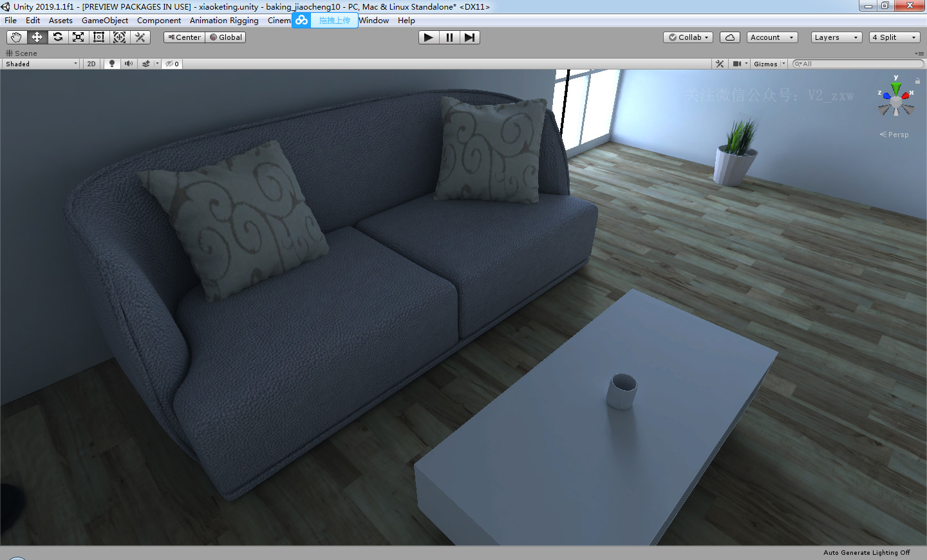Toggle Gizmos button
The image size is (927, 560).
(x=765, y=64)
